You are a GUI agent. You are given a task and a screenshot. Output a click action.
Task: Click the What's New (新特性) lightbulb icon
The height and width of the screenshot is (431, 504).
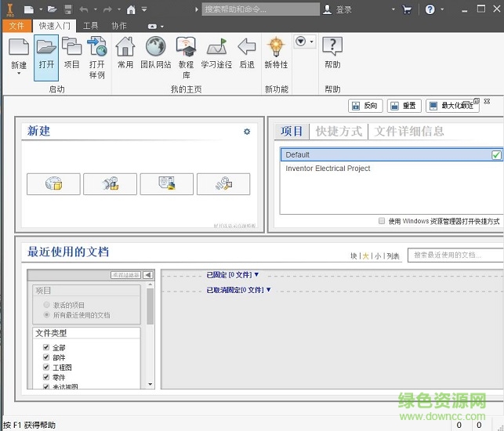tap(275, 52)
